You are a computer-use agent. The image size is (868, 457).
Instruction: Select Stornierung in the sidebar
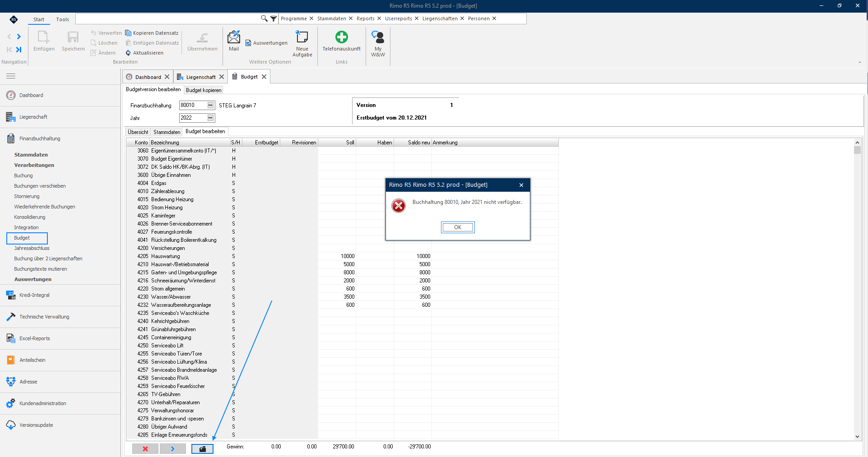pyautogui.click(x=27, y=196)
